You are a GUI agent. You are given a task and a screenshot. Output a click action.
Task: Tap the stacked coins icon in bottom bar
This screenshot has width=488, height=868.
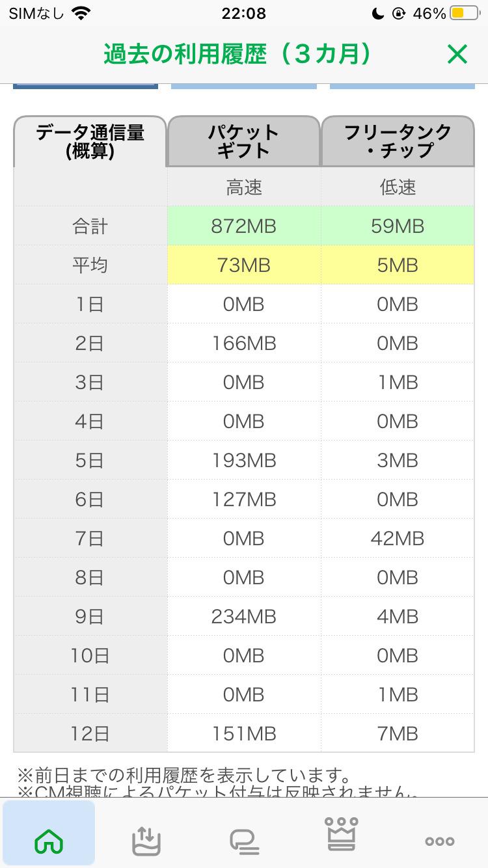point(245,841)
